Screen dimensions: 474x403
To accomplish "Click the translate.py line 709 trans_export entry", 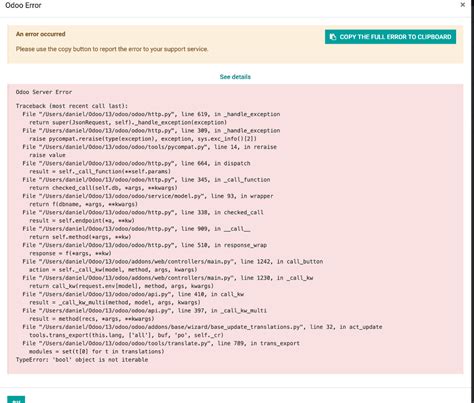I will pyautogui.click(x=161, y=343).
